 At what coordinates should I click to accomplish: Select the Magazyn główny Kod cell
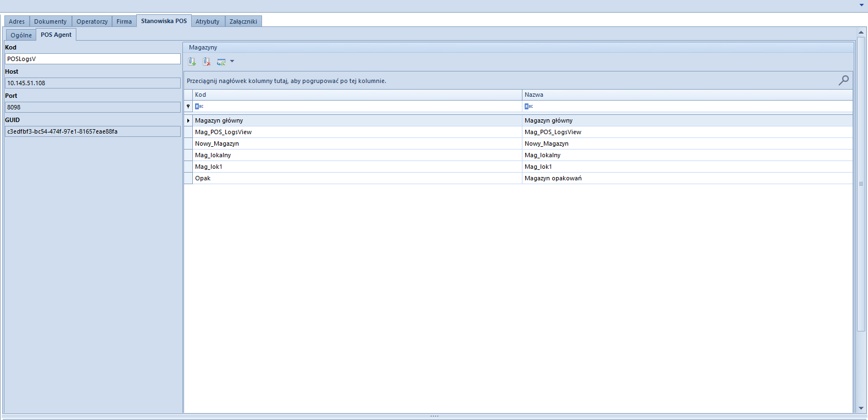357,120
